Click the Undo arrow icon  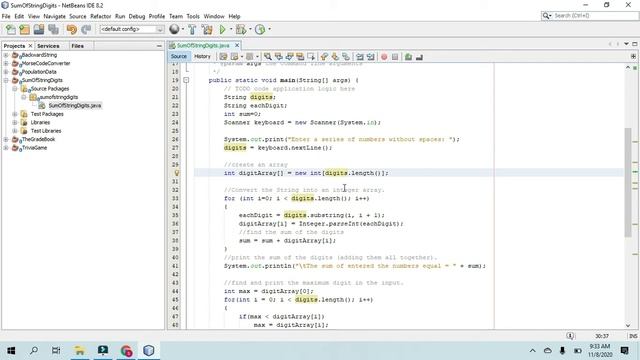[71, 29]
